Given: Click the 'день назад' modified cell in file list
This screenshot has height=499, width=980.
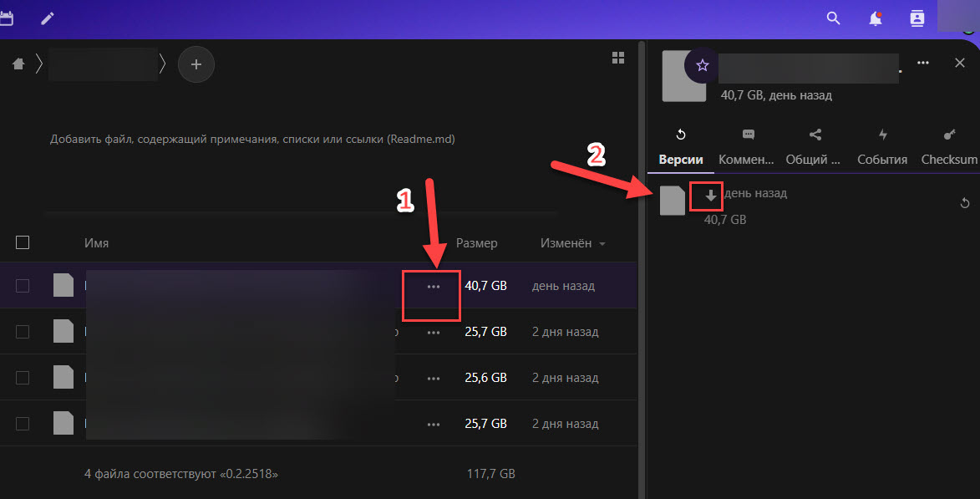Looking at the screenshot, I should point(563,287).
